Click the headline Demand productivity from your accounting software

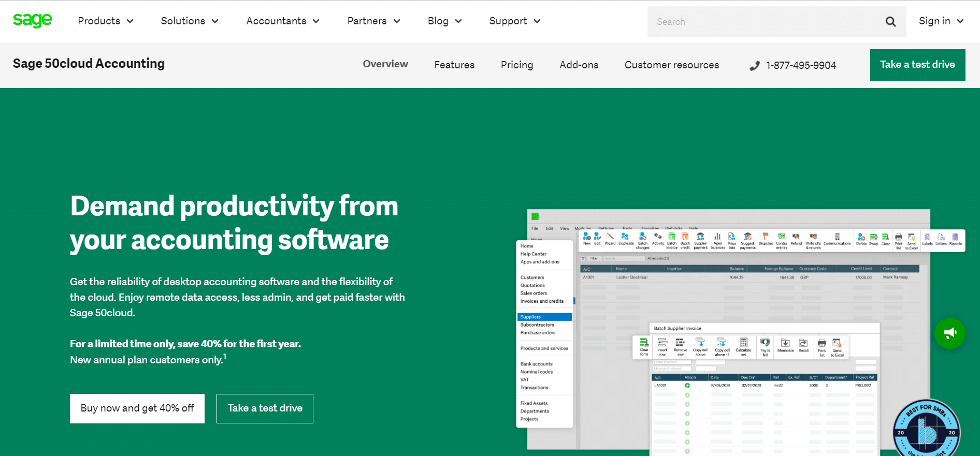point(234,223)
